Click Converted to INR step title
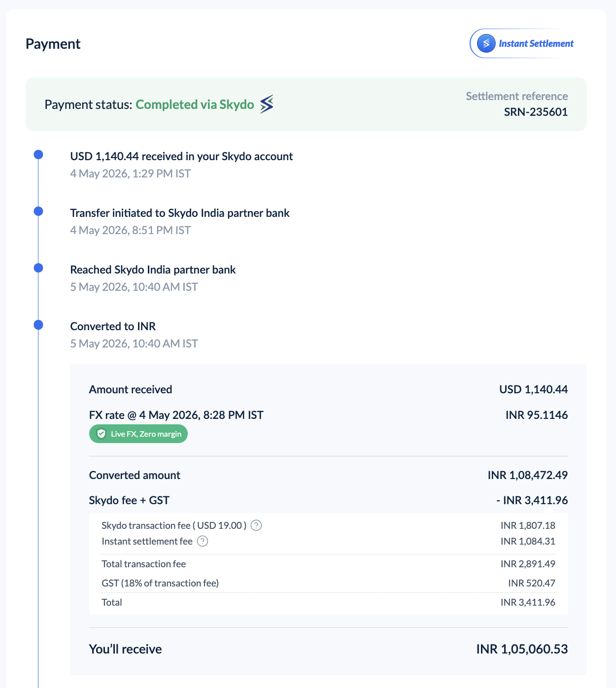The image size is (616, 688). tap(113, 326)
